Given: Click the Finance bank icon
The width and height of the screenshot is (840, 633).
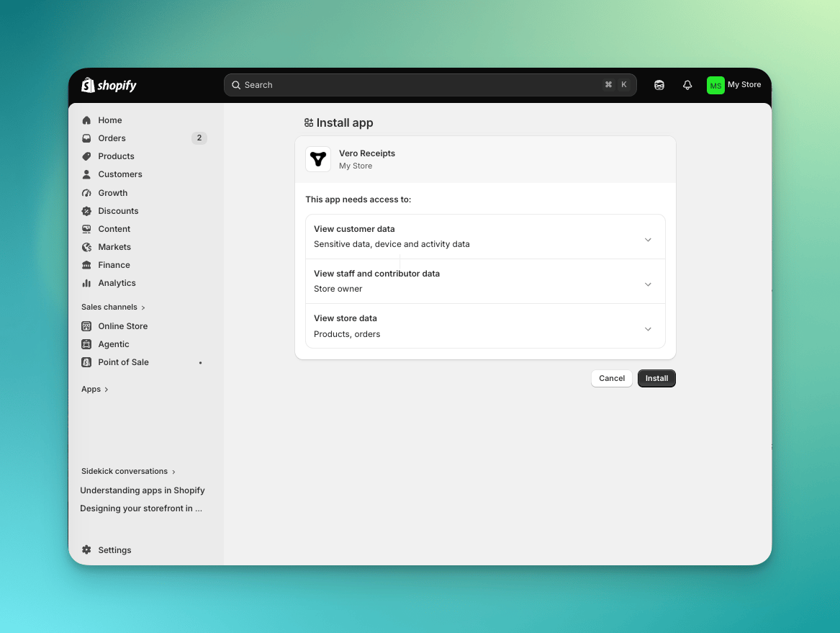Looking at the screenshot, I should pyautogui.click(x=86, y=265).
